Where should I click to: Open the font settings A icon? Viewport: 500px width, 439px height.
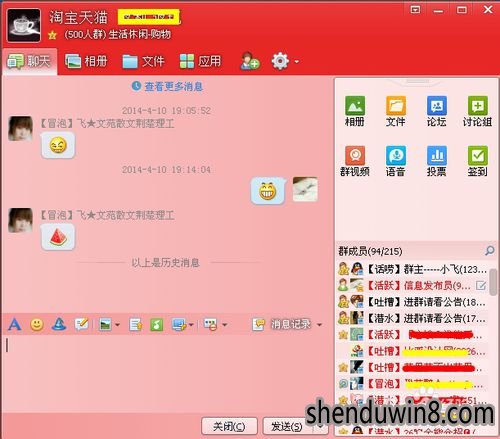click(x=15, y=324)
